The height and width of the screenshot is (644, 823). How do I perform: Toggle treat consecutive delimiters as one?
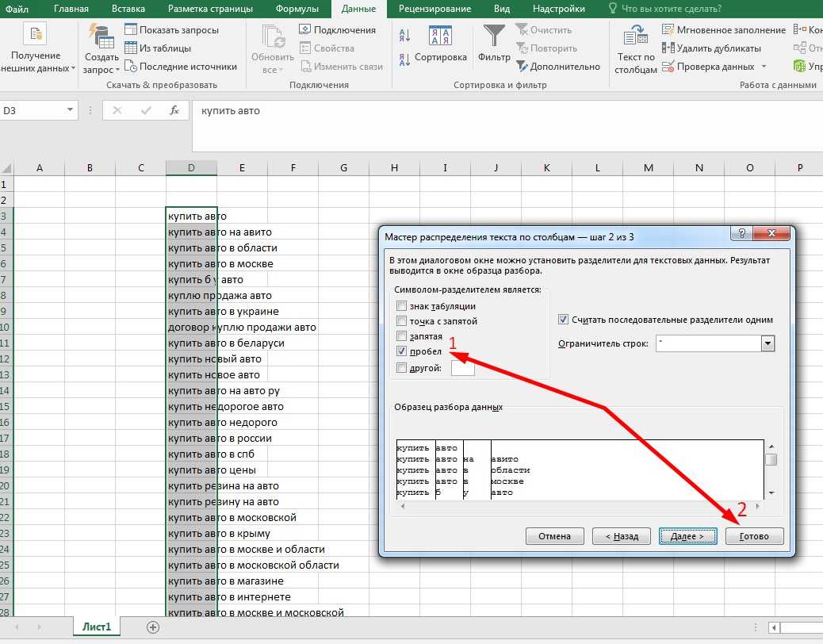tap(564, 320)
